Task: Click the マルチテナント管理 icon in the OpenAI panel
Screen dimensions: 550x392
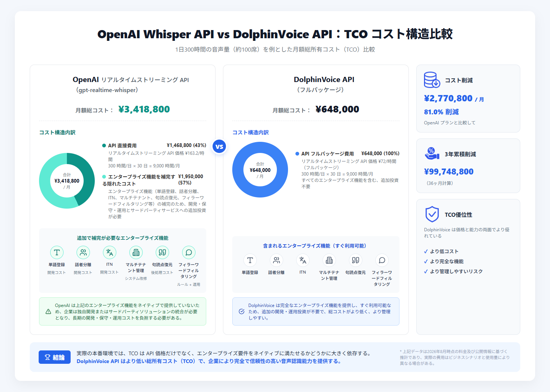Action: [x=136, y=252]
